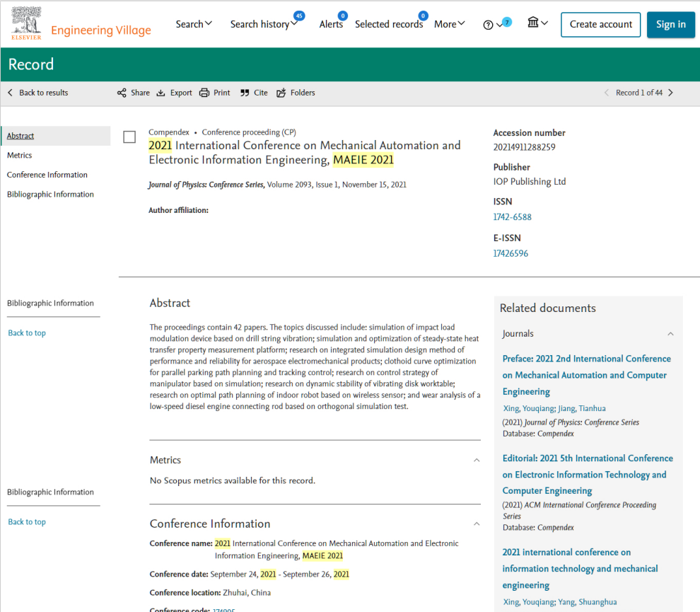Collapse the Conference Information section
The height and width of the screenshot is (612, 700).
pos(477,524)
